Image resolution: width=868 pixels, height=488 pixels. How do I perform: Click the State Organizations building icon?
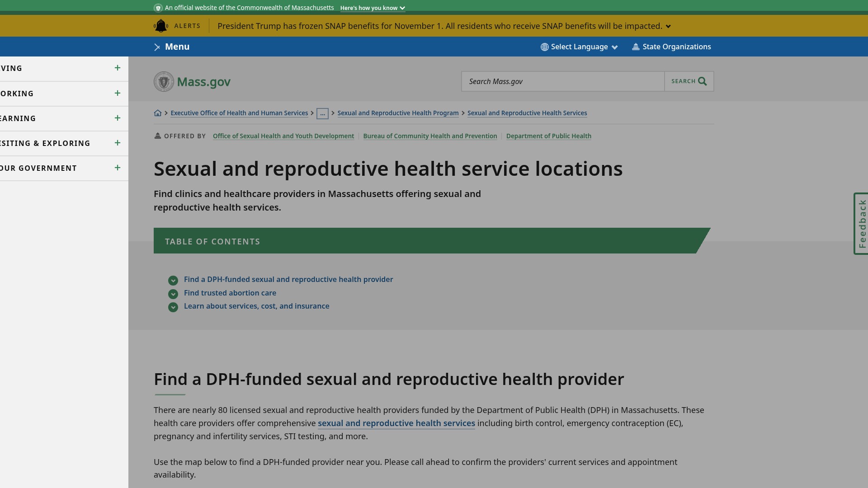point(636,47)
